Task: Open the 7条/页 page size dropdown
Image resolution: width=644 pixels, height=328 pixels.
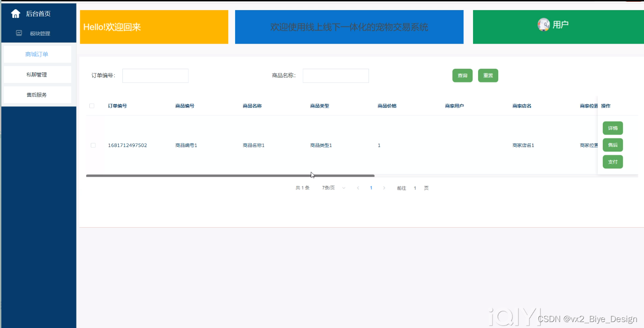Action: tap(334, 188)
